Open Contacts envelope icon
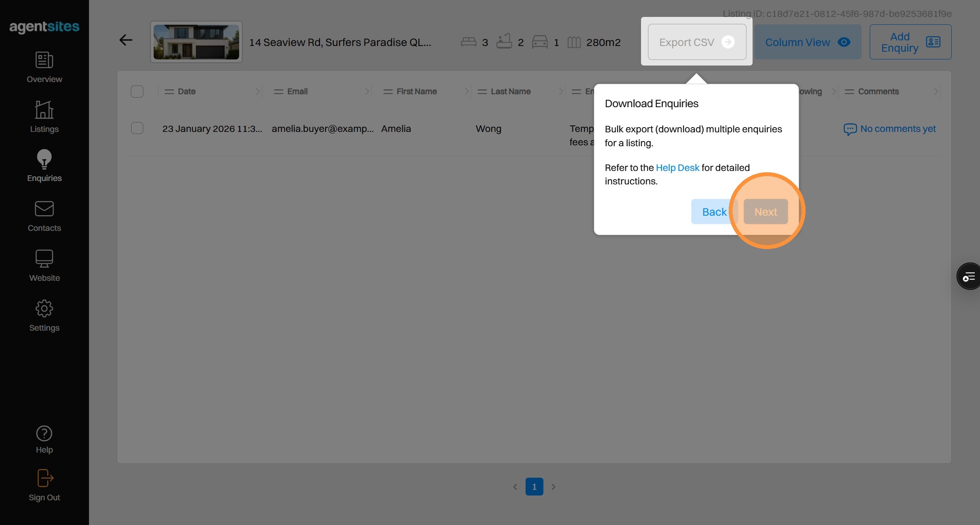 pyautogui.click(x=44, y=209)
